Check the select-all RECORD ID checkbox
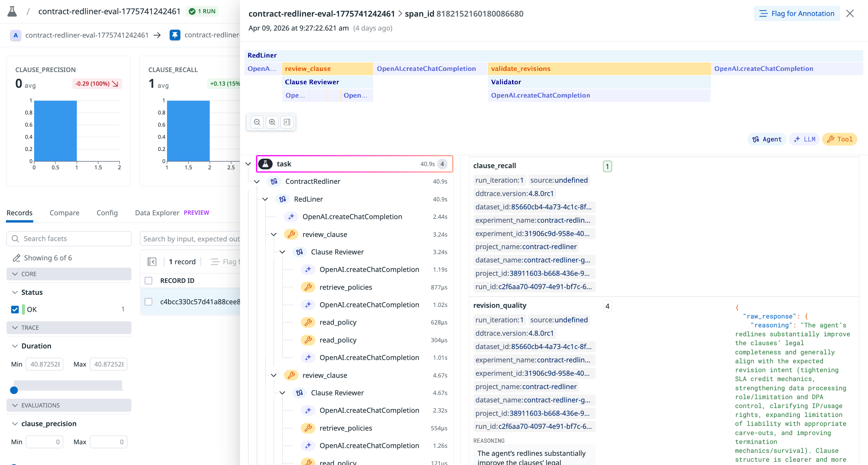The width and height of the screenshot is (868, 465). [x=149, y=280]
